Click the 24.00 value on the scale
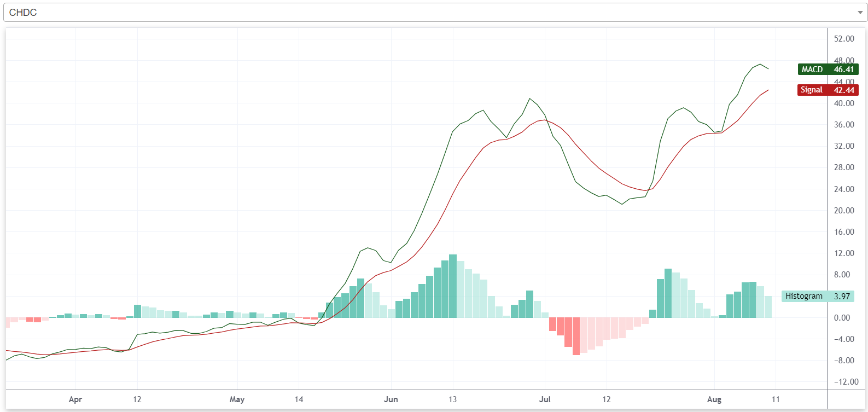Screen dimensions: 868x412 pos(844,189)
